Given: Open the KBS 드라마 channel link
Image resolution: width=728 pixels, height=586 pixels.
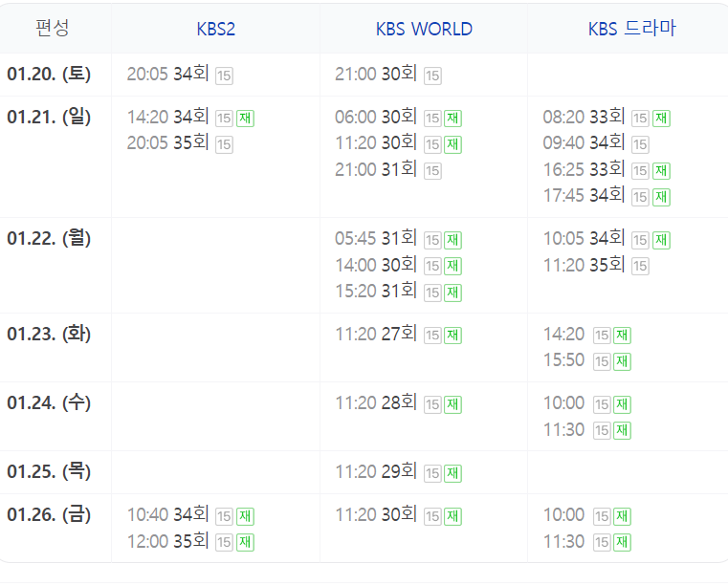Looking at the screenshot, I should click(x=632, y=29).
